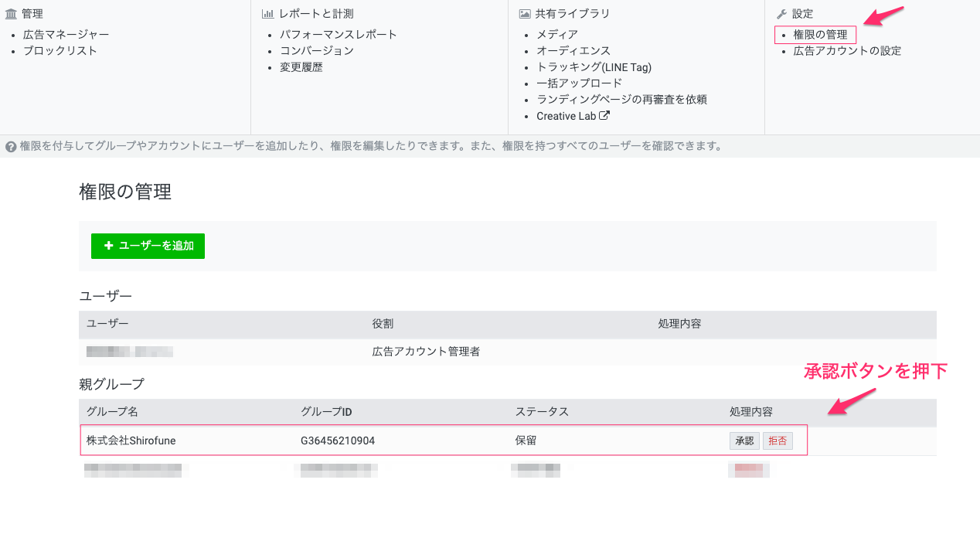Approve 株式会社Shirofune with 承認 button
The height and width of the screenshot is (541, 980).
coord(744,441)
